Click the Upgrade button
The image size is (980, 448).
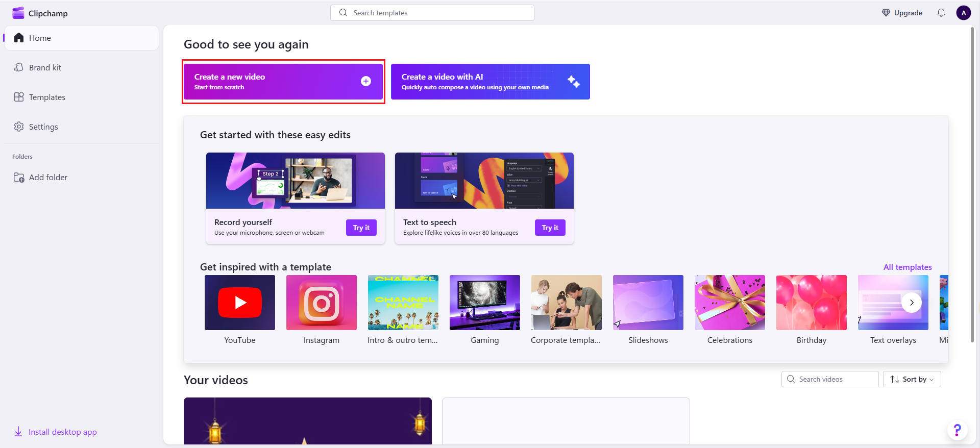902,13
